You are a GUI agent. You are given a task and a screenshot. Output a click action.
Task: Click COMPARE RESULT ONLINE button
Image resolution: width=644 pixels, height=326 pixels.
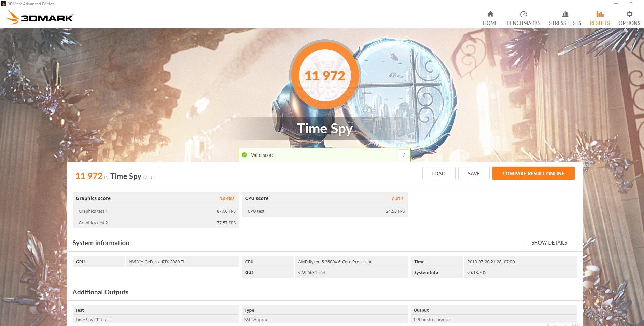(533, 173)
